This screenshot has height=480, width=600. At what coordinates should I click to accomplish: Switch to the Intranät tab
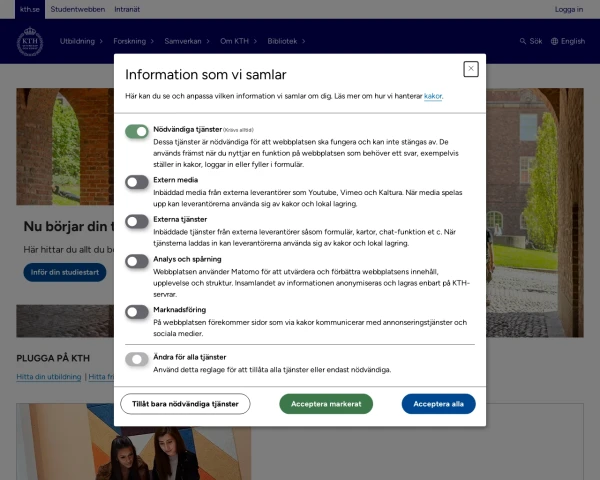click(x=127, y=9)
